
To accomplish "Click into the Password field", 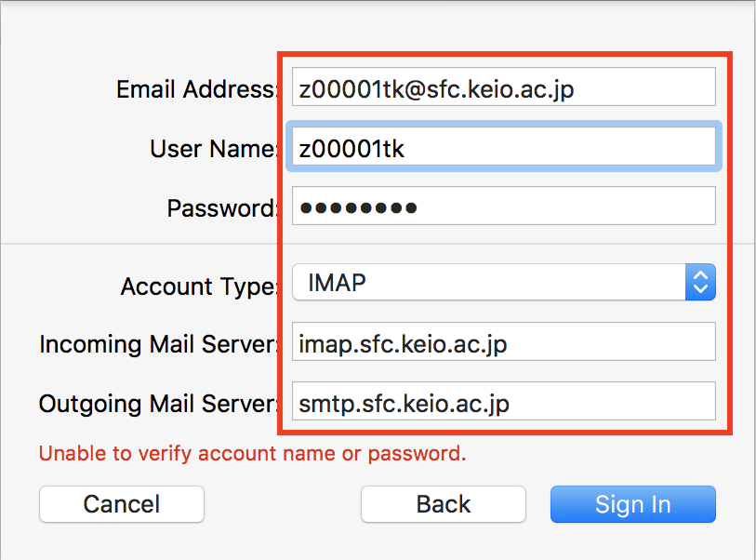I will (x=503, y=207).
